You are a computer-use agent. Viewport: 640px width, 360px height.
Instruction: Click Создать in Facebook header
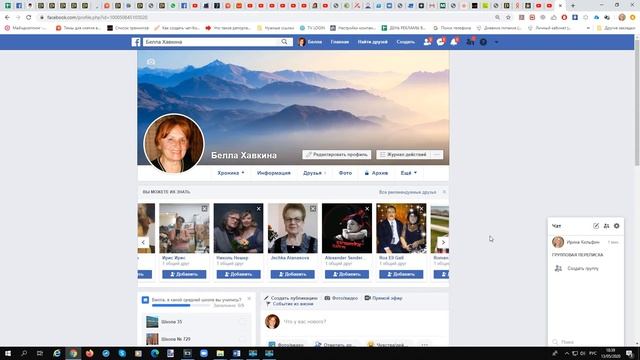pos(406,42)
